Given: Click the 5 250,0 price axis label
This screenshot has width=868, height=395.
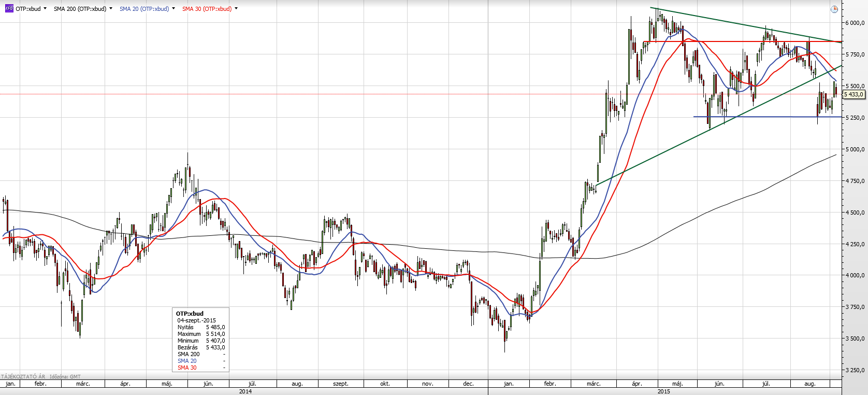Looking at the screenshot, I should pyautogui.click(x=855, y=118).
